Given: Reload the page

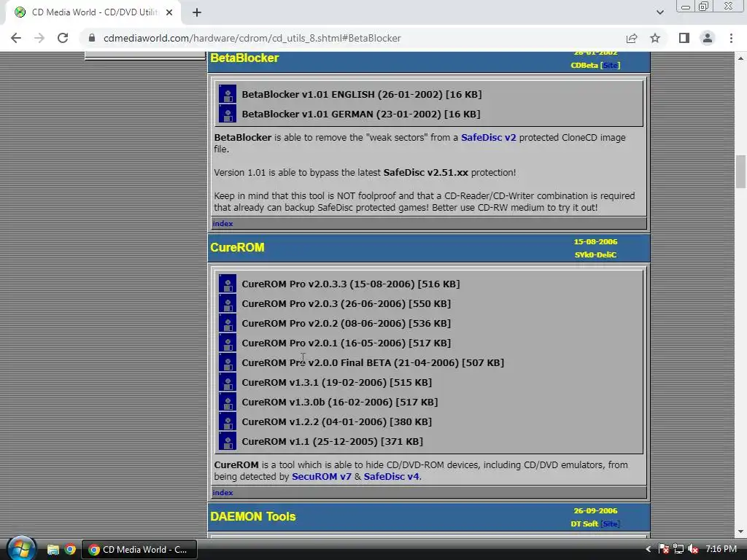Looking at the screenshot, I should (x=63, y=38).
